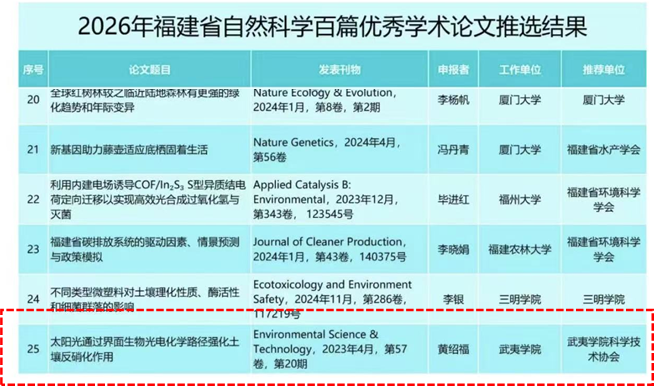Click the 推荐单位 column header
659x387 pixels.
pos(604,69)
